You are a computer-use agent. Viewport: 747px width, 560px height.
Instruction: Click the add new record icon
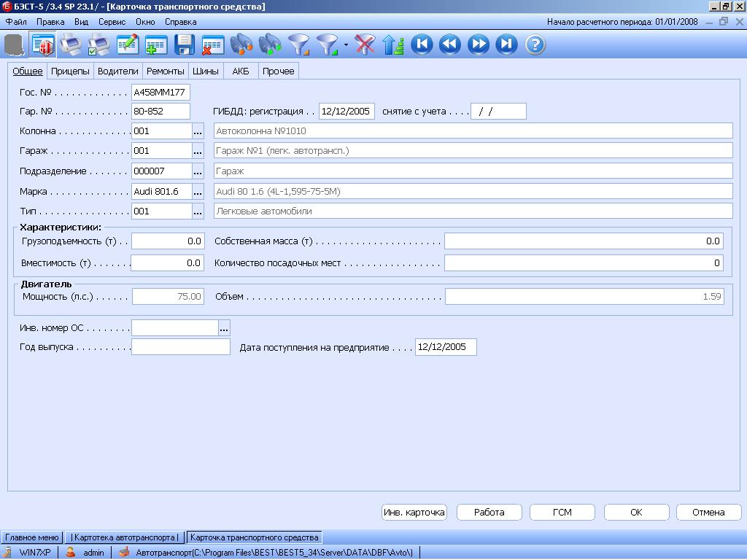[x=155, y=45]
